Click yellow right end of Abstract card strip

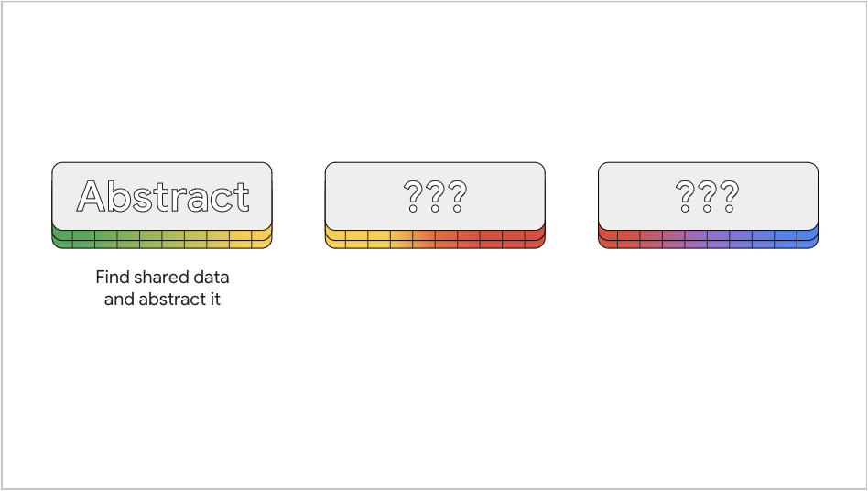[262, 238]
